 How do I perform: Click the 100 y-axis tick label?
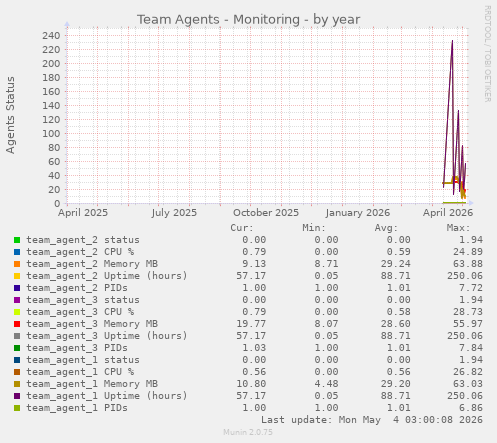tap(51, 134)
